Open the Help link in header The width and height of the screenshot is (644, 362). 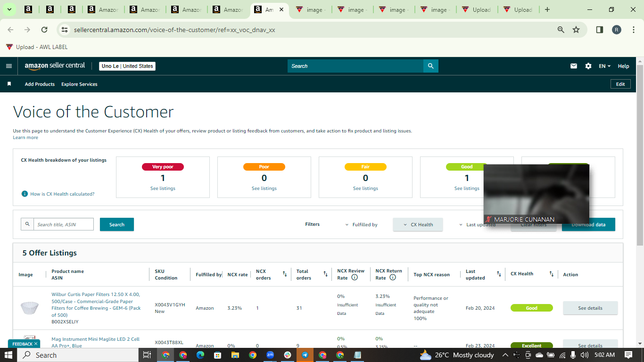pos(623,66)
